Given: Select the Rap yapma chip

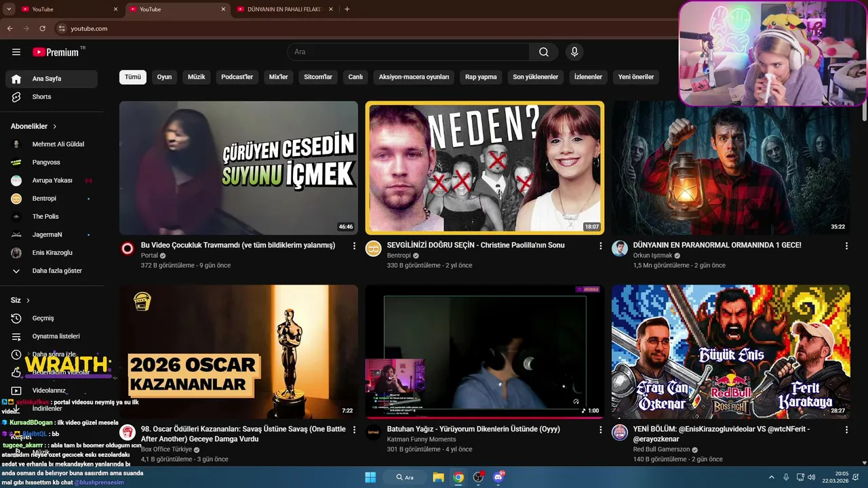Looking at the screenshot, I should coord(481,77).
